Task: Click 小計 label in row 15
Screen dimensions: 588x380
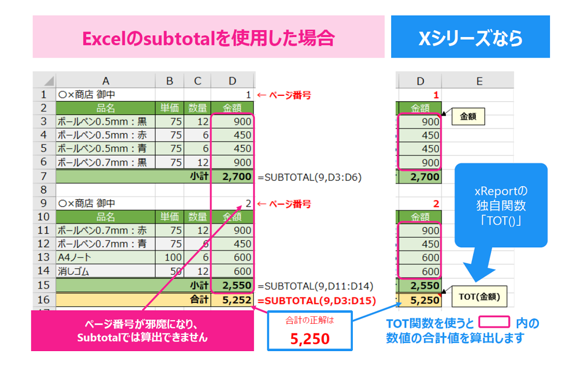Action: pos(199,285)
